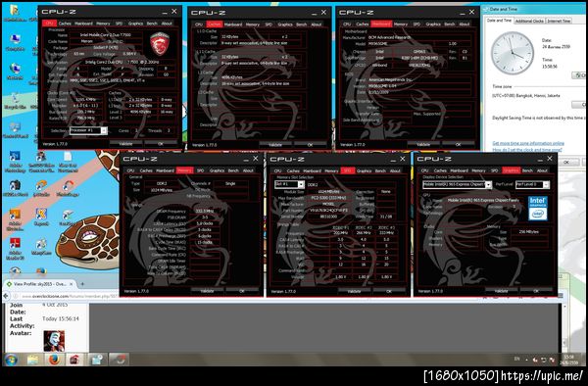Click the red CPU-Z taskbar icon
Image resolution: width=588 pixels, height=386 pixels.
pos(74,360)
